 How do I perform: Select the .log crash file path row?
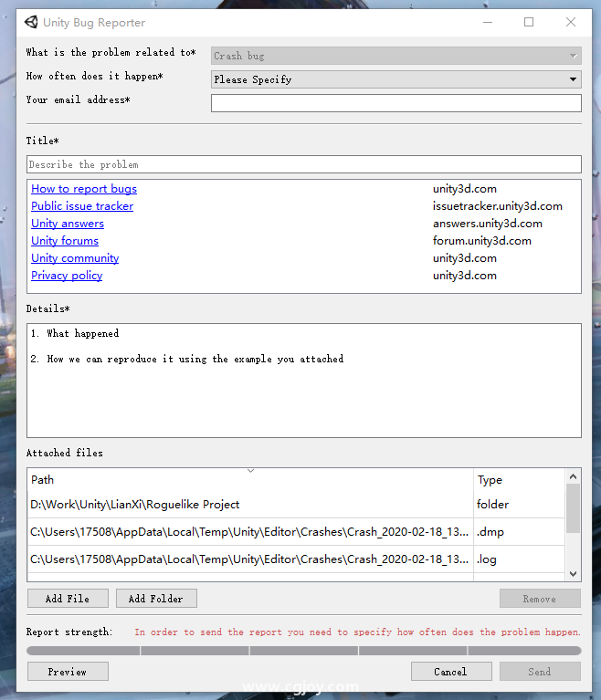250,559
